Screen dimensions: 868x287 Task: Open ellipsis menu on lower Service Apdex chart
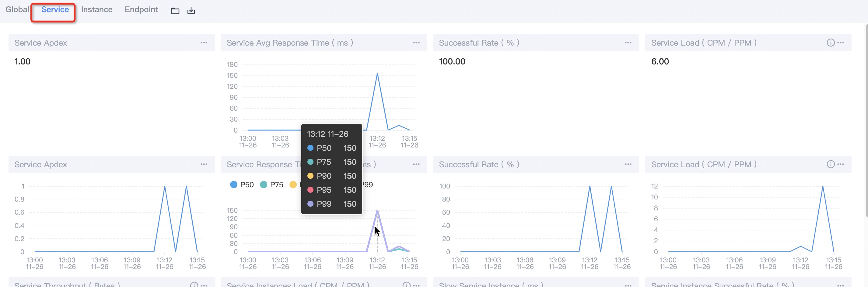(204, 164)
